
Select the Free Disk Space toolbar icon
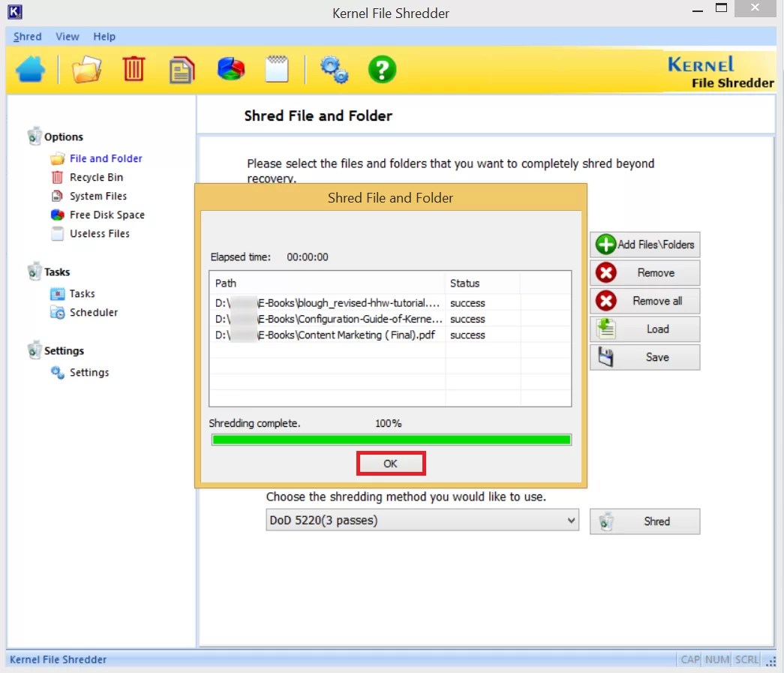[x=230, y=69]
